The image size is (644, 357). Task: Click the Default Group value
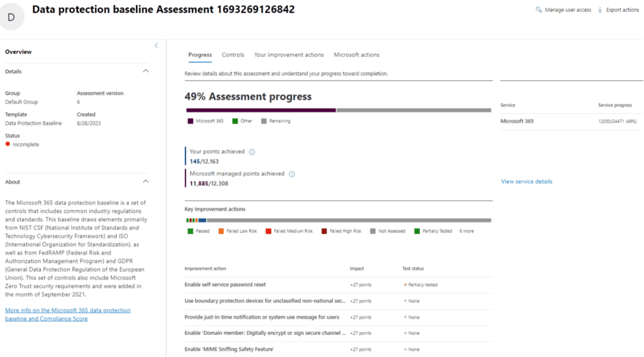(21, 102)
